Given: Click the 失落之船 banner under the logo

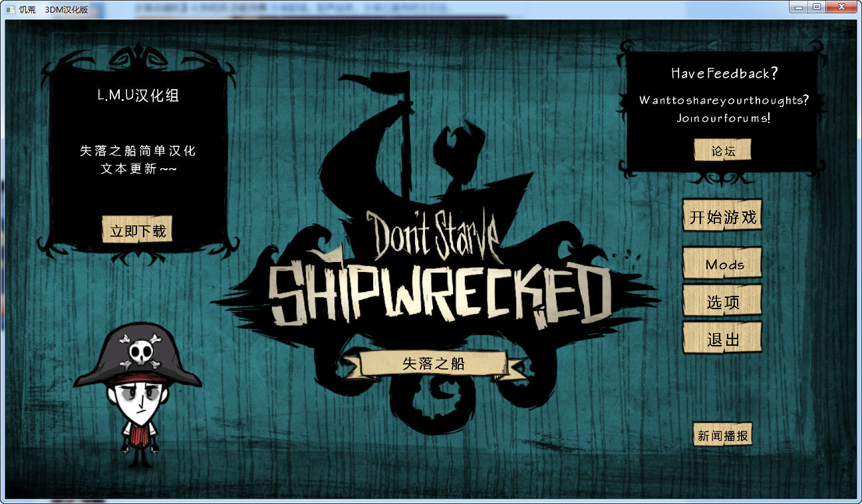Looking at the screenshot, I should pyautogui.click(x=434, y=364).
